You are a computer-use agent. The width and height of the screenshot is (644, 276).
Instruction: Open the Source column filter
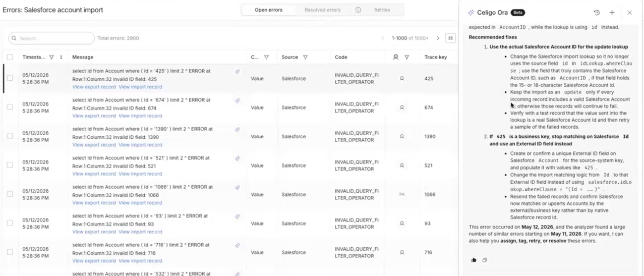coord(305,58)
